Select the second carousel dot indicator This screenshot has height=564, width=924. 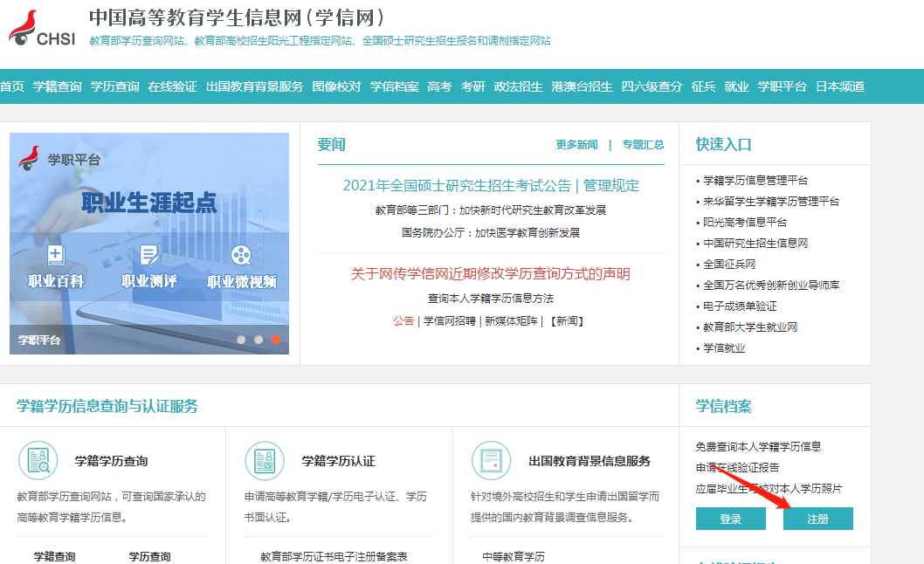click(259, 340)
